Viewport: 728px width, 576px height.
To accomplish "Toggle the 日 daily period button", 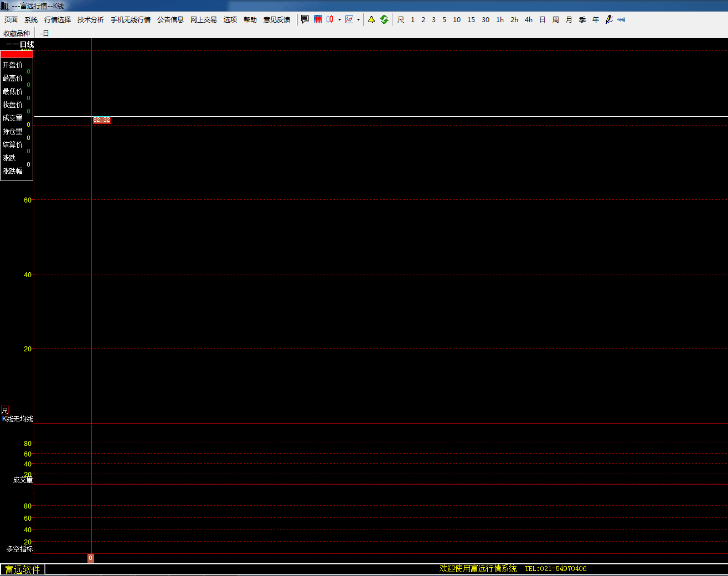I will 542,19.
